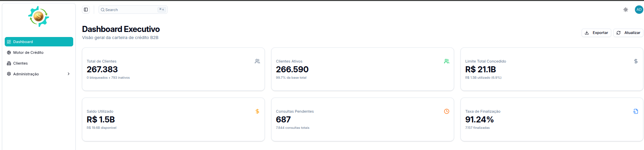Click 'Visão geral da carteira de crédito B2B'

coord(120,38)
